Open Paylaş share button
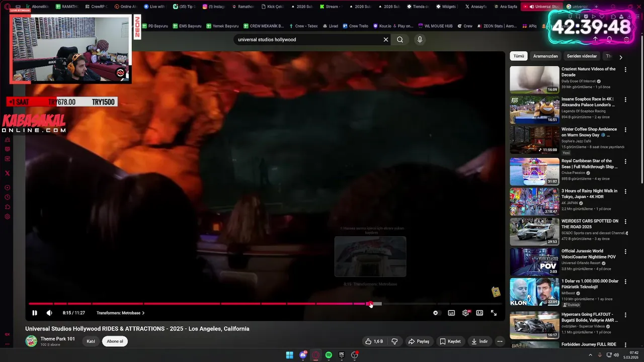The width and height of the screenshot is (644, 362). 419,341
